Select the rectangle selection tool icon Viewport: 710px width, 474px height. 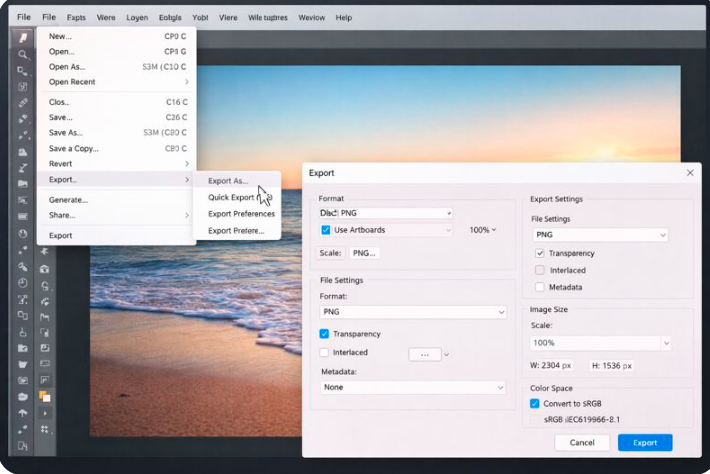(22, 71)
